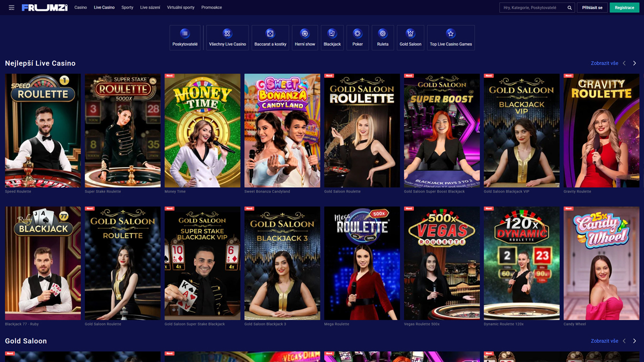Open the Gold Saloon crown category icon
This screenshot has height=362, width=644.
tap(411, 34)
